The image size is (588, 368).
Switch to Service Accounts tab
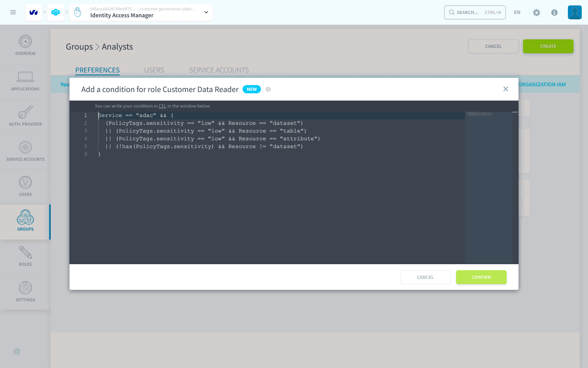pyautogui.click(x=219, y=70)
